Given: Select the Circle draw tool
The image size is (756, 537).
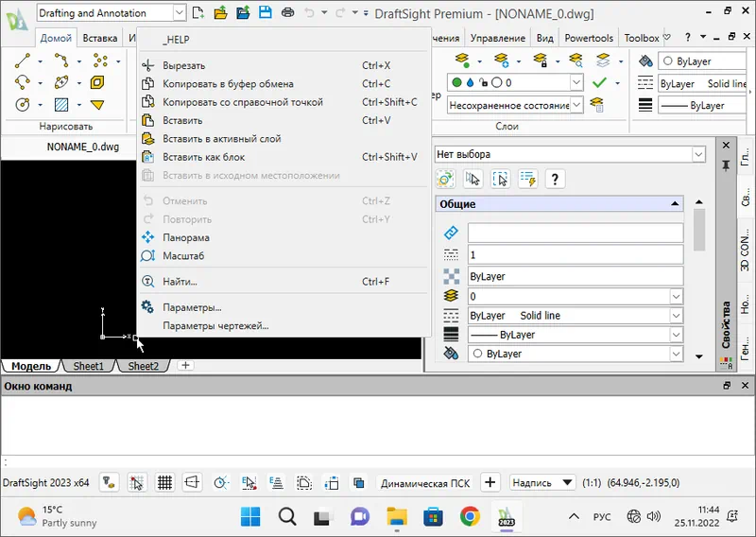Looking at the screenshot, I should tap(22, 104).
